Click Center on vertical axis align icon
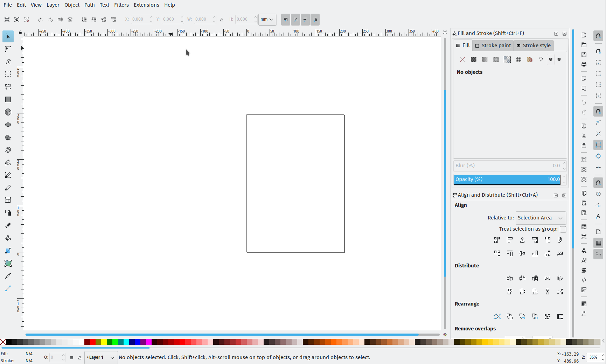The height and width of the screenshot is (364, 606). 522,240
